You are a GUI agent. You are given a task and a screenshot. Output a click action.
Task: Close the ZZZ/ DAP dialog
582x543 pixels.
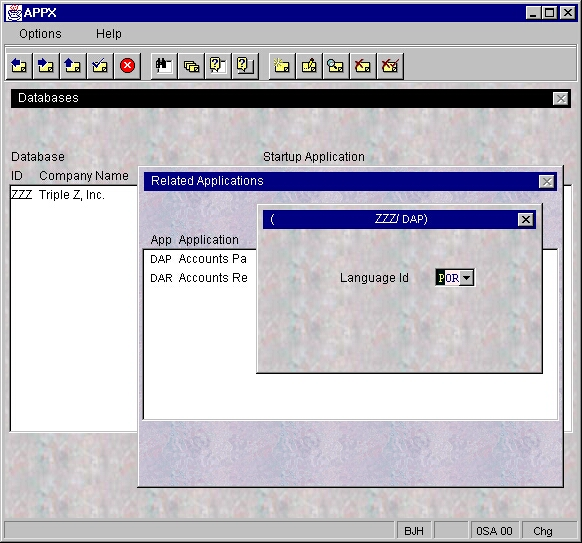(526, 219)
